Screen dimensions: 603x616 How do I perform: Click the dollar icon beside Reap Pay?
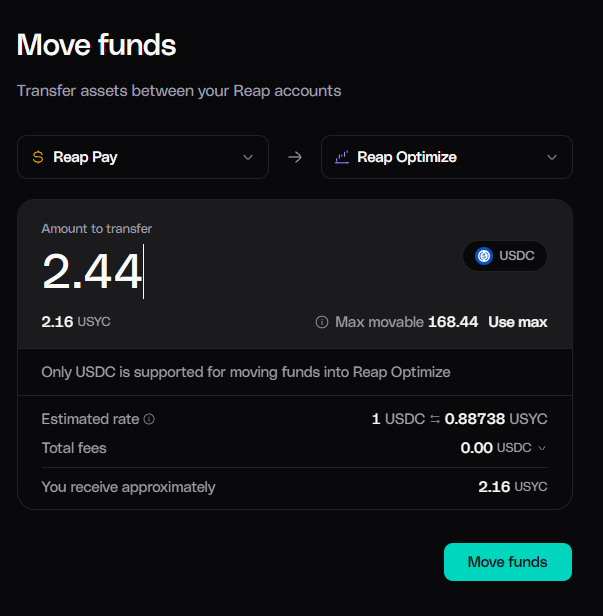click(38, 157)
